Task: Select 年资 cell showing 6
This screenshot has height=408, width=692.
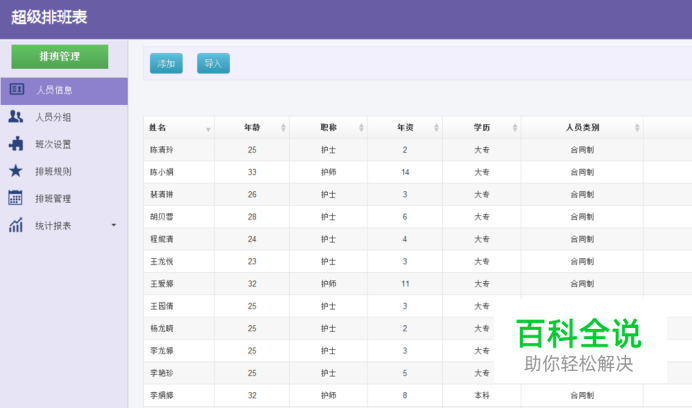Action: point(405,217)
